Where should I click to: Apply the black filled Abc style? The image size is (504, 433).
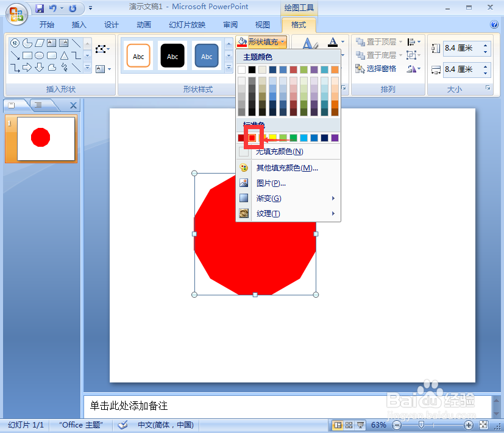[x=172, y=56]
